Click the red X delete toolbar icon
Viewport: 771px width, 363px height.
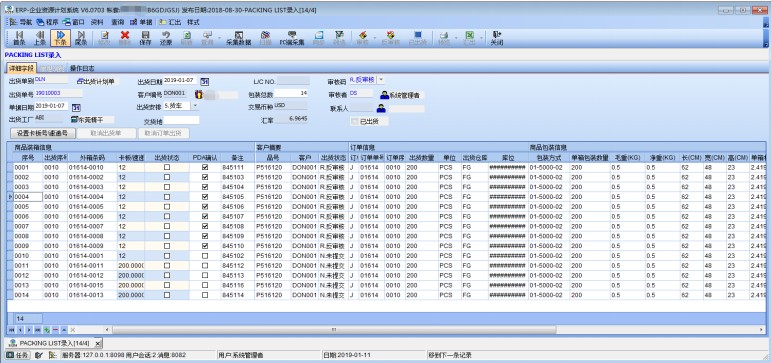pos(125,35)
